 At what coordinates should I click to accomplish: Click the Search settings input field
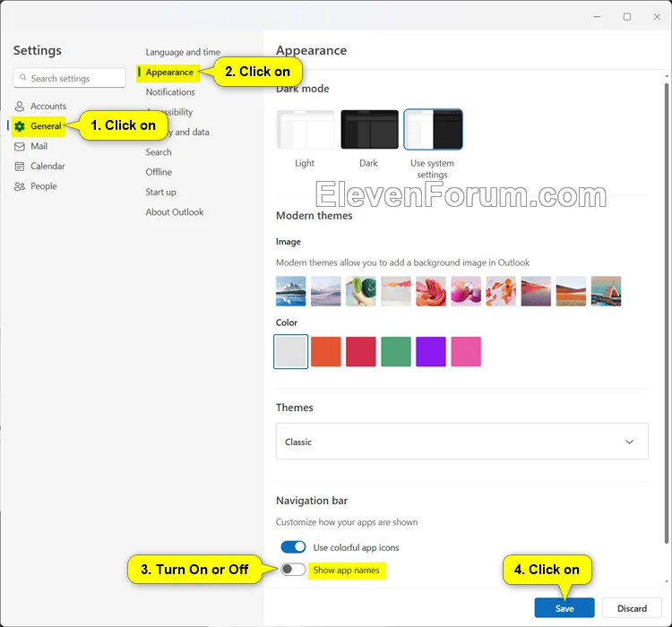(x=69, y=78)
